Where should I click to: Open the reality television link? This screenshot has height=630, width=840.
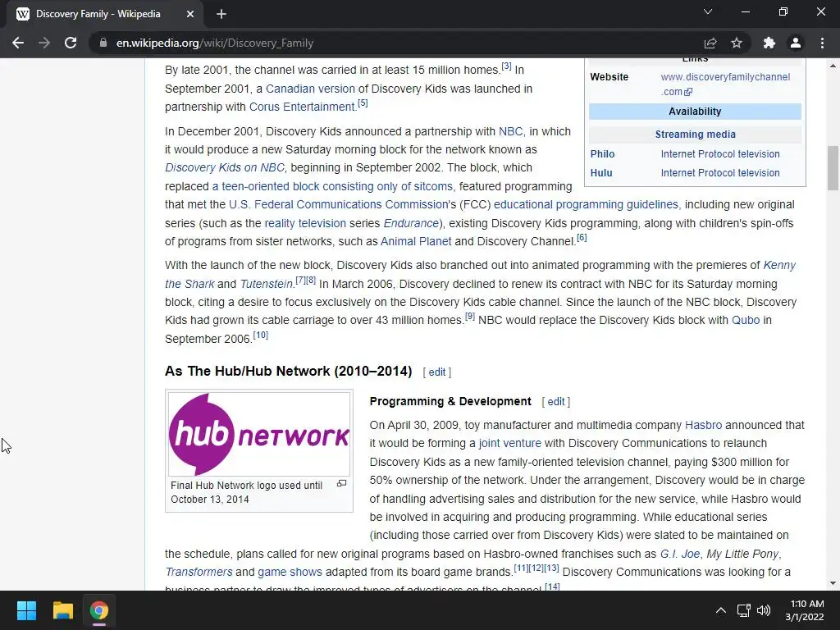[305, 223]
